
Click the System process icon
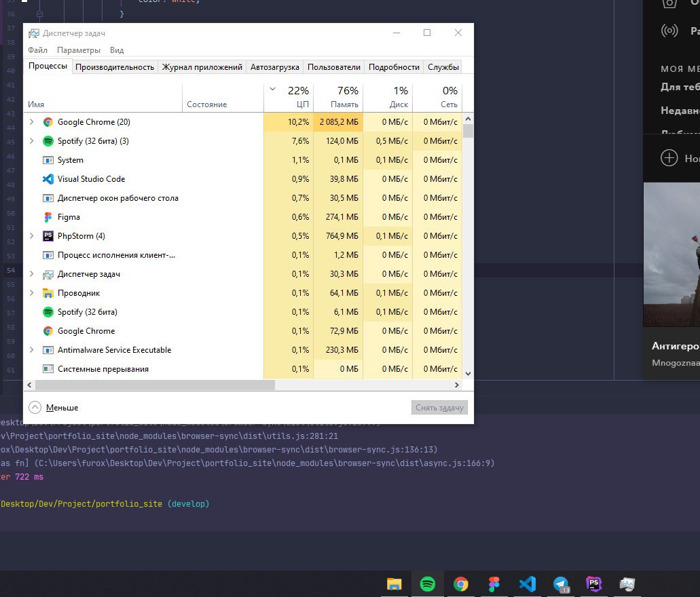click(x=48, y=160)
